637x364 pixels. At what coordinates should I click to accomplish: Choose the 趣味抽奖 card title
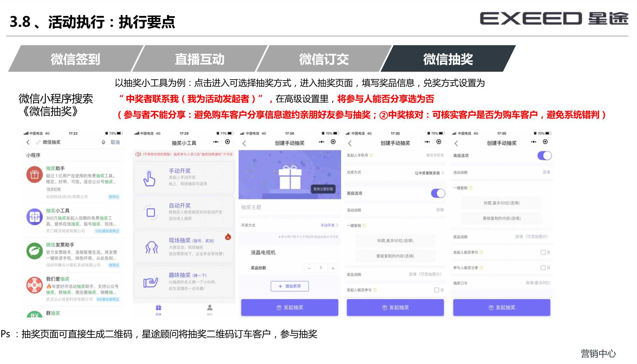(180, 275)
